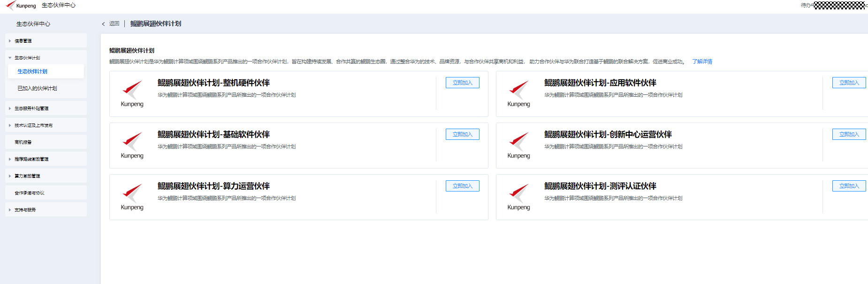Click the description under the 基础软件伙伴 title
868x284 pixels.
[x=227, y=146]
